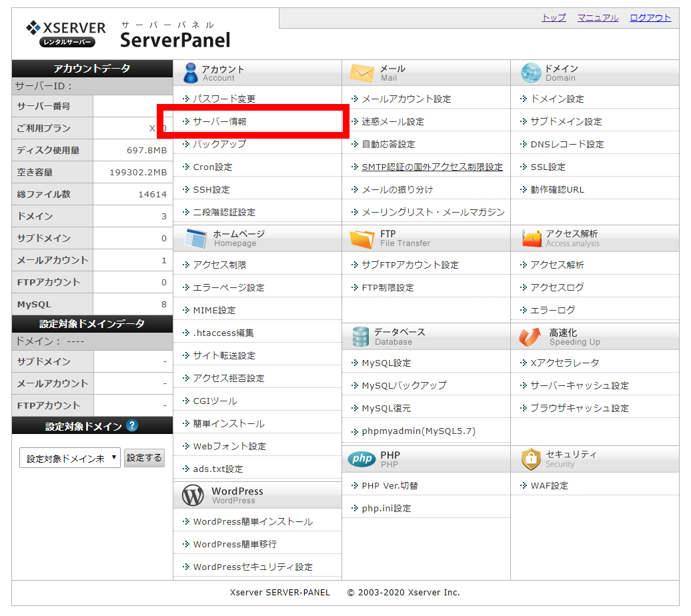Open php.ini設定
Image resolution: width=691 pixels, height=616 pixels.
386,508
